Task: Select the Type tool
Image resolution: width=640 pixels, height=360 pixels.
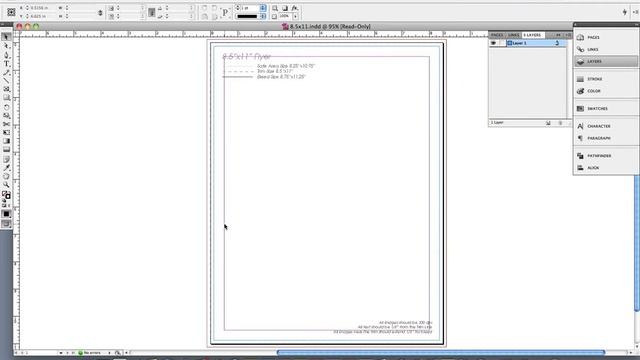Action: 6,64
